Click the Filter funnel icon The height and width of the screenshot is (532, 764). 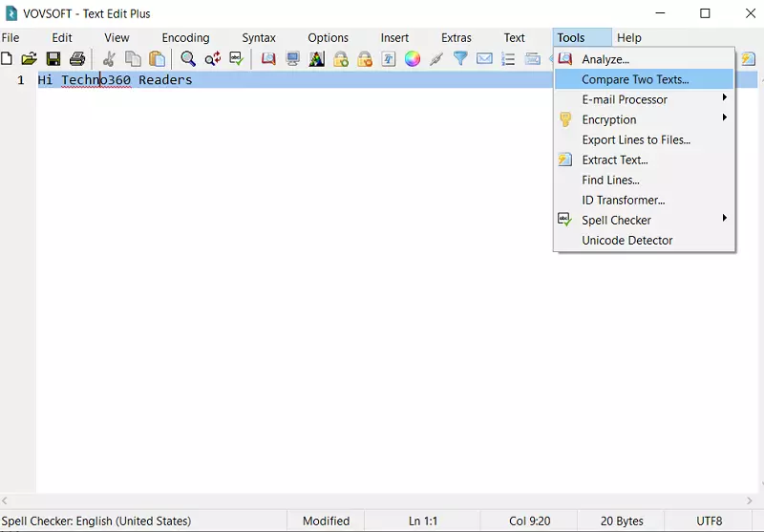(460, 59)
